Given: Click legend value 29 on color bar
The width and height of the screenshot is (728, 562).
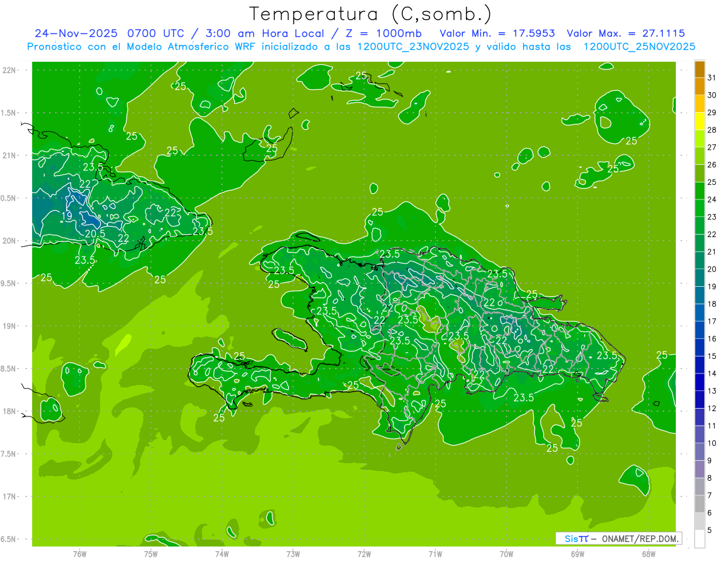Looking at the screenshot, I should tap(712, 112).
